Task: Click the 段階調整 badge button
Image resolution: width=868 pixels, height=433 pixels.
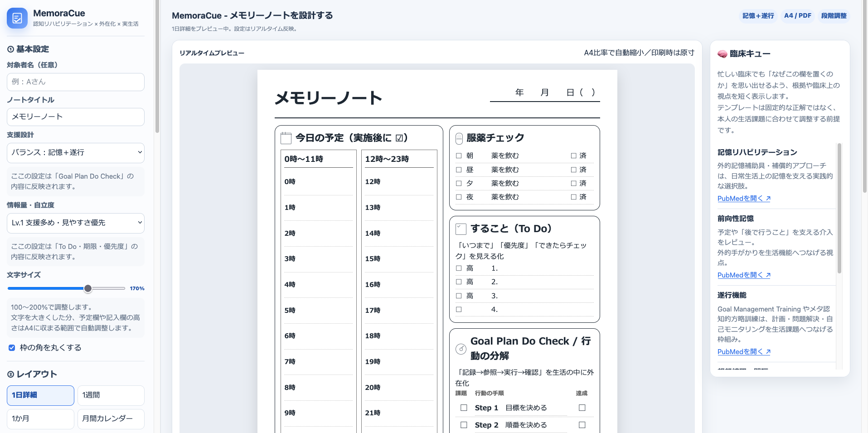Action: [834, 16]
